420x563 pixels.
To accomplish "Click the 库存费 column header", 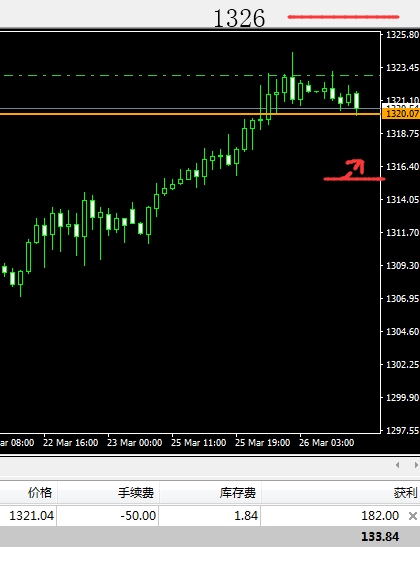I will (238, 493).
